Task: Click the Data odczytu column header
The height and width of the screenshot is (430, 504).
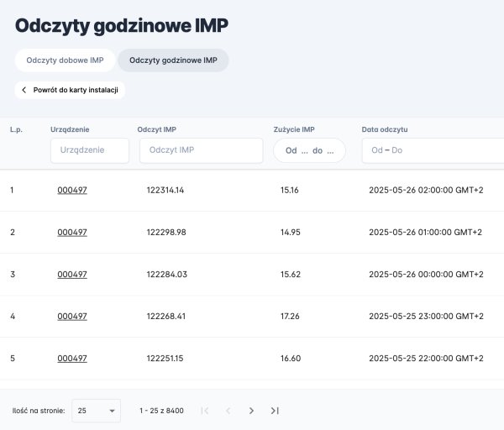Action: click(384, 129)
